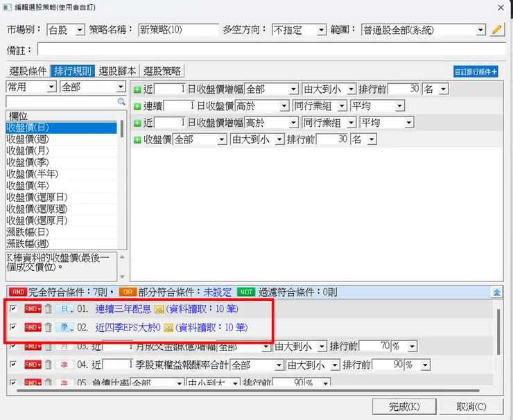
Task: Switch to 選股條件 tab
Action: 28,71
